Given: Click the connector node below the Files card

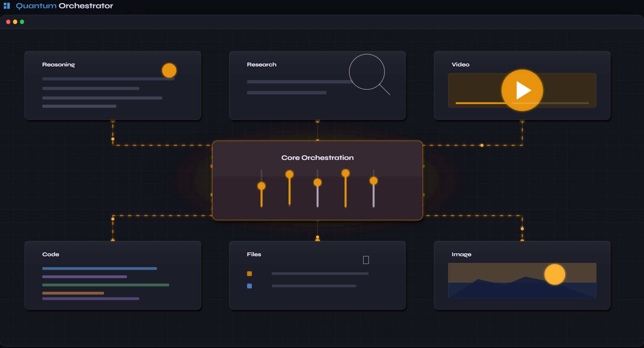Looking at the screenshot, I should point(317,237).
